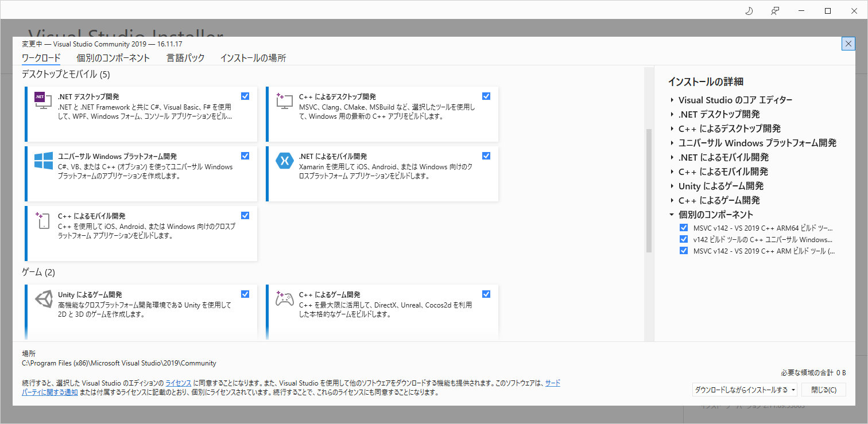Uncheck MSVC v142 ARM64 build tools component
The image size is (868, 424).
[x=683, y=228]
